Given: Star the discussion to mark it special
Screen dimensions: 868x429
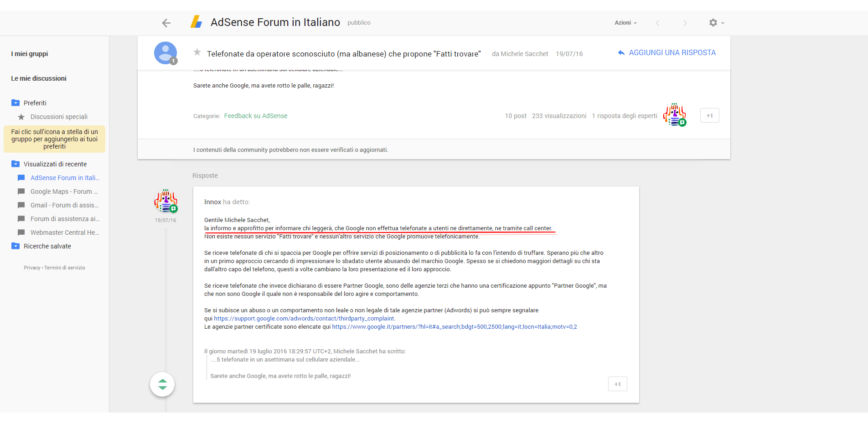Looking at the screenshot, I should click(196, 52).
